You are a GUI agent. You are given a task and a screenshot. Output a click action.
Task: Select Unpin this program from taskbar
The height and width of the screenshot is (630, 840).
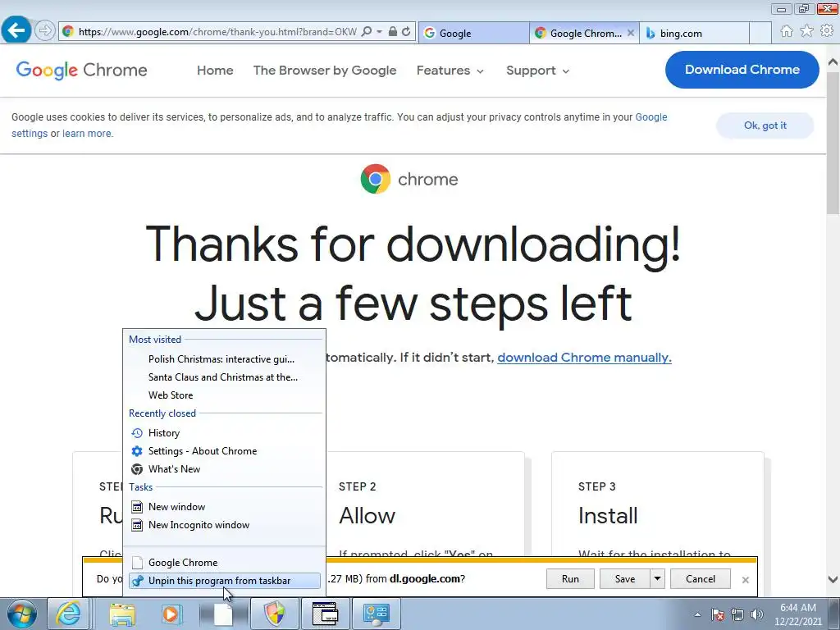point(225,581)
